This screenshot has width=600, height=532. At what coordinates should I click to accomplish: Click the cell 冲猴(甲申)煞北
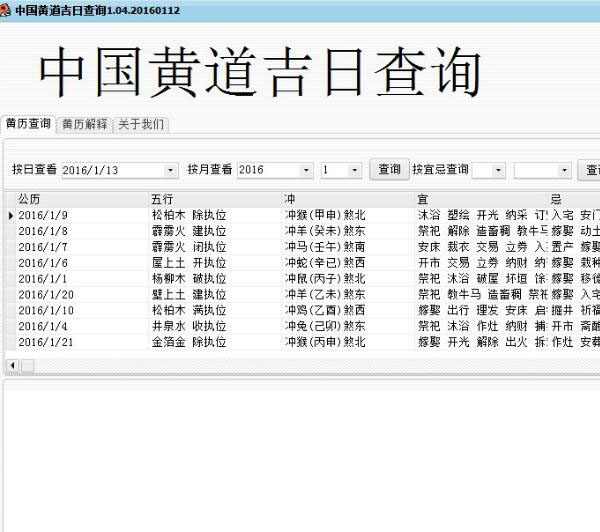347,215
